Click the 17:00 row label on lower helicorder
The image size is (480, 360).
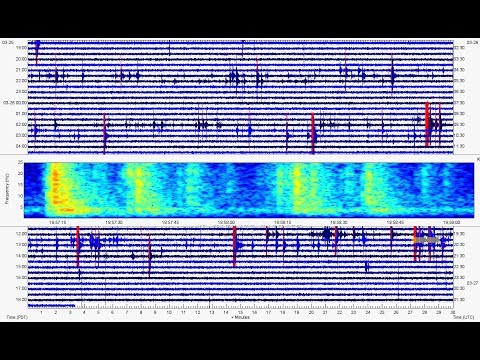click(21, 288)
